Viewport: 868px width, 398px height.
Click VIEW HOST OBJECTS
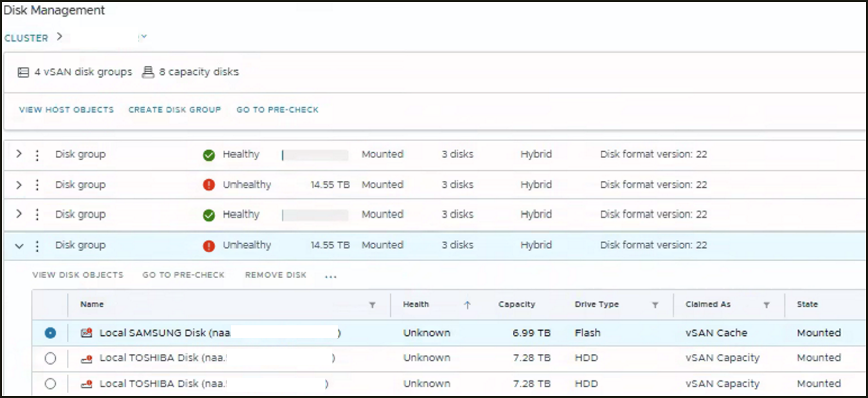click(66, 110)
